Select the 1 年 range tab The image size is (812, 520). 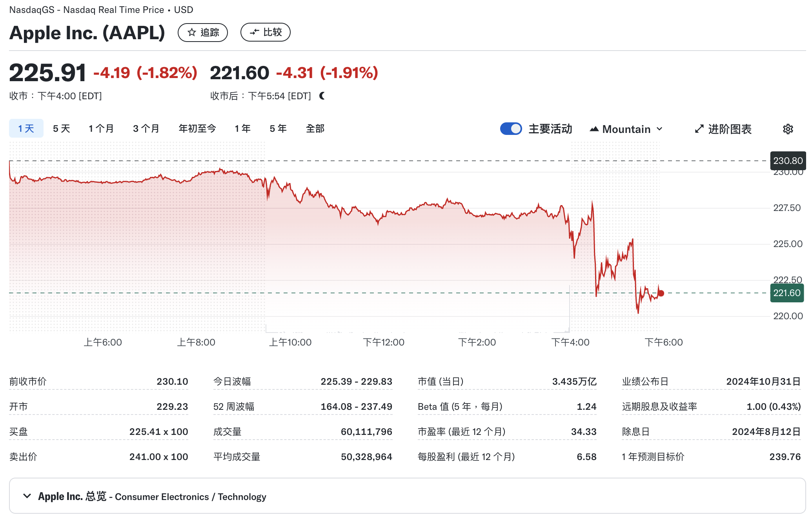[x=243, y=129]
